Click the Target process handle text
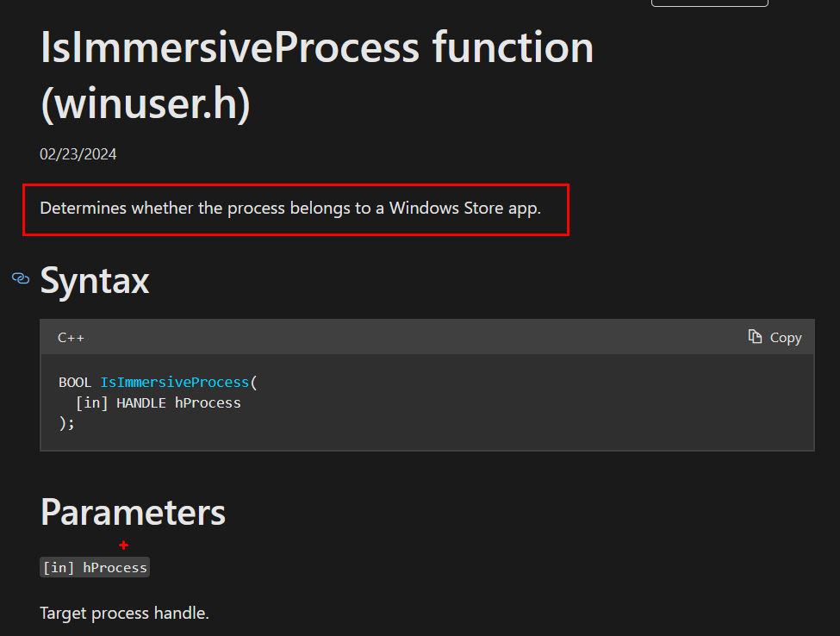The height and width of the screenshot is (636, 840). click(124, 614)
